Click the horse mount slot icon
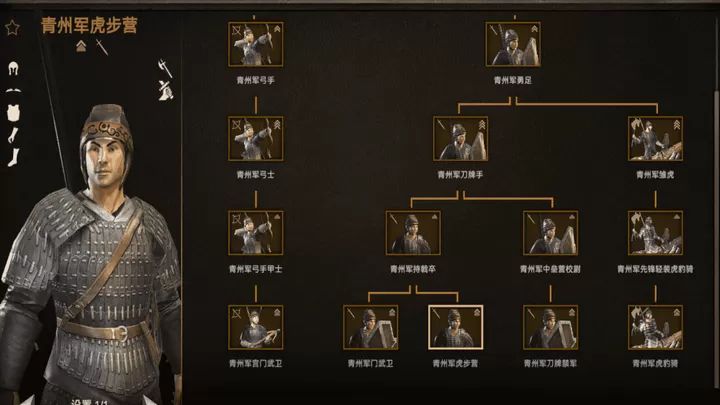 point(165,90)
